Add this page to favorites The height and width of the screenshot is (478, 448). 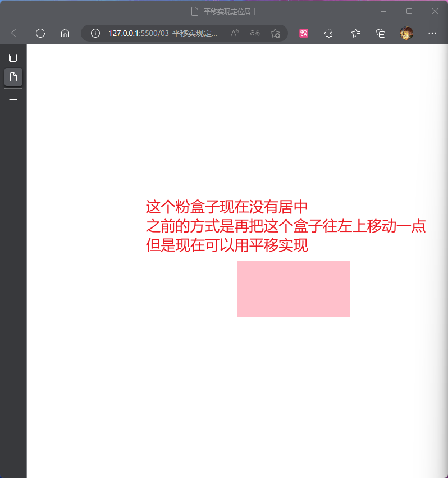[275, 33]
